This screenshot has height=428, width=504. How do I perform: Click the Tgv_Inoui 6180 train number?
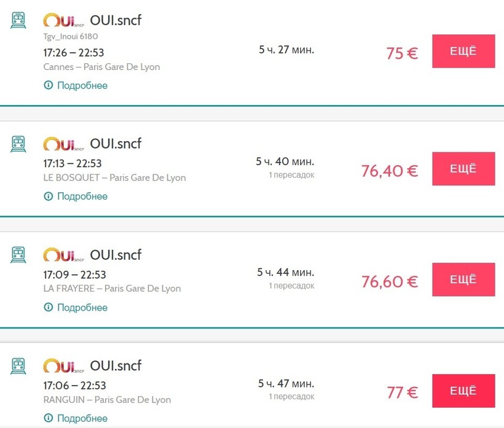(x=71, y=36)
